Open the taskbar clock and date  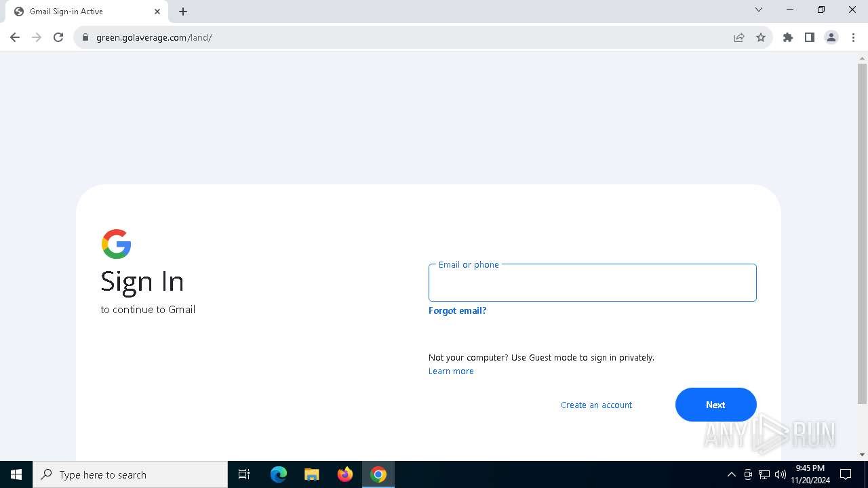pos(810,474)
